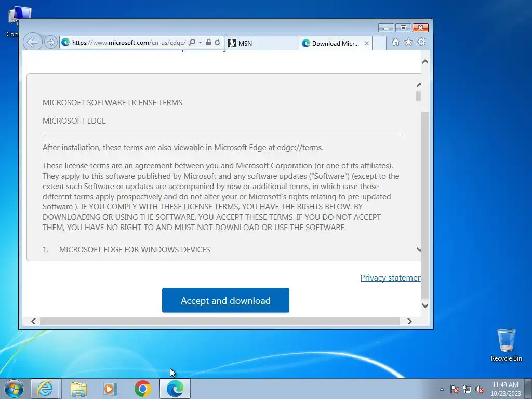532x399 pixels.
Task: Click 'MICROSOFT EDGE FOR WINDOWS DEVICES' item
Action: click(x=135, y=250)
